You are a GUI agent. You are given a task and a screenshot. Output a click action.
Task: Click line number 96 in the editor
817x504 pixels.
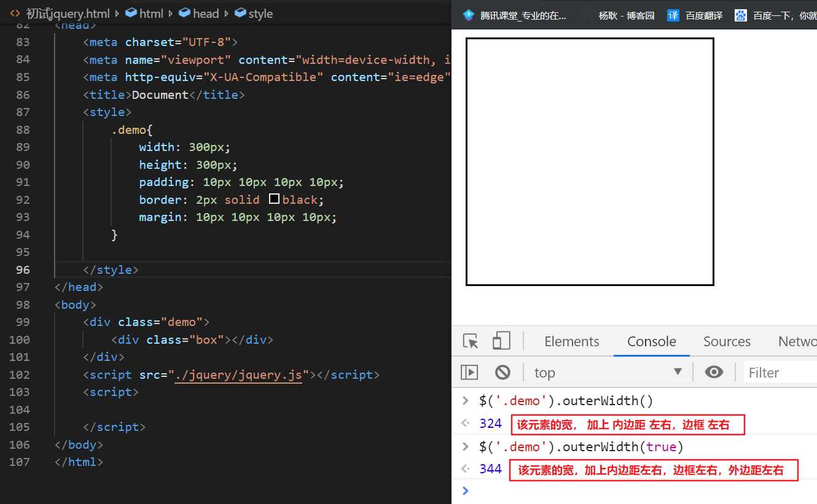(23, 269)
